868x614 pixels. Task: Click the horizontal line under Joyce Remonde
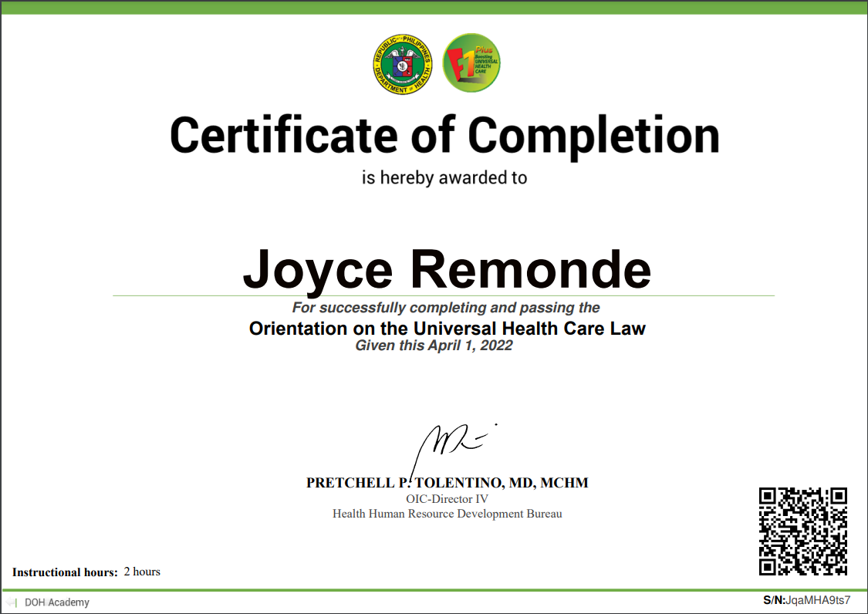tap(446, 294)
